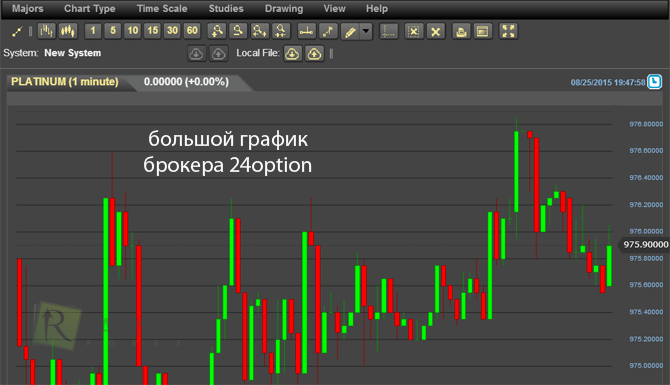
Task: Set 1 minute time scale
Action: pos(93,31)
